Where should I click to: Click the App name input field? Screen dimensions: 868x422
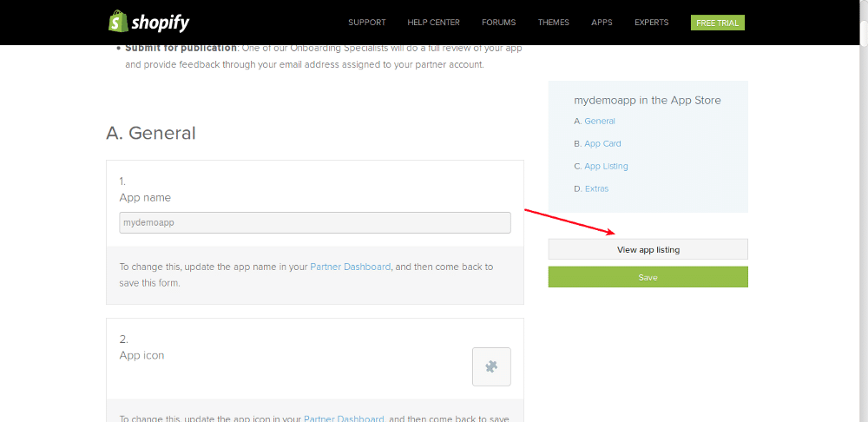(x=315, y=222)
